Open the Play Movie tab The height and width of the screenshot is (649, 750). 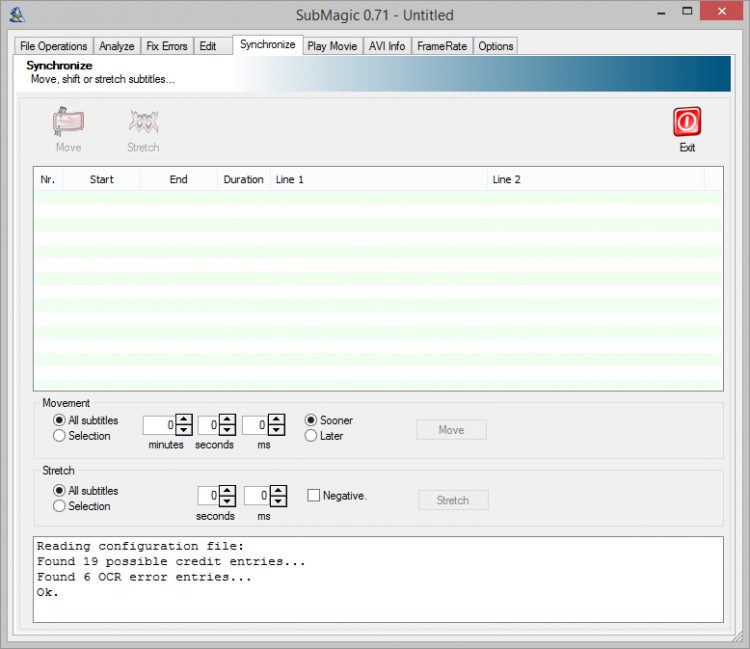(332, 46)
